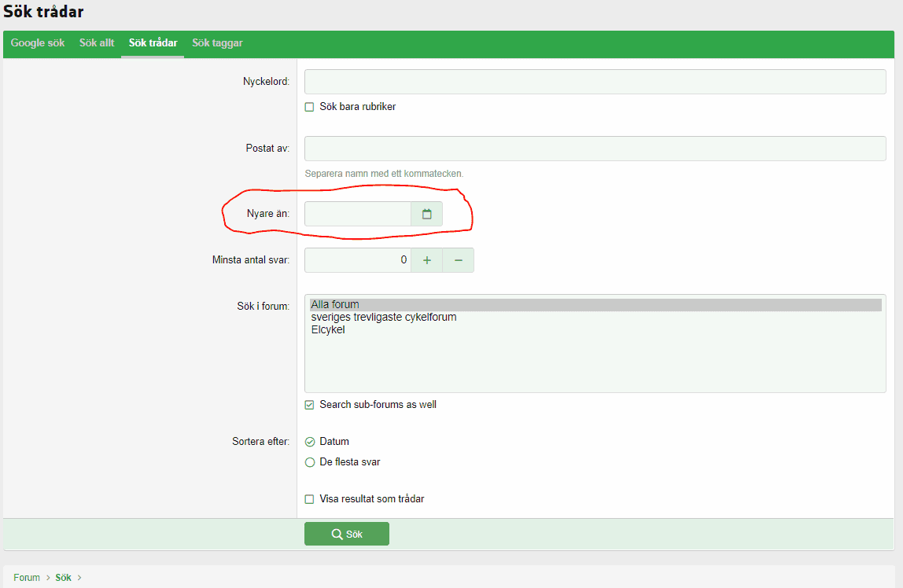Decrease minimum replies with minus button

point(458,260)
